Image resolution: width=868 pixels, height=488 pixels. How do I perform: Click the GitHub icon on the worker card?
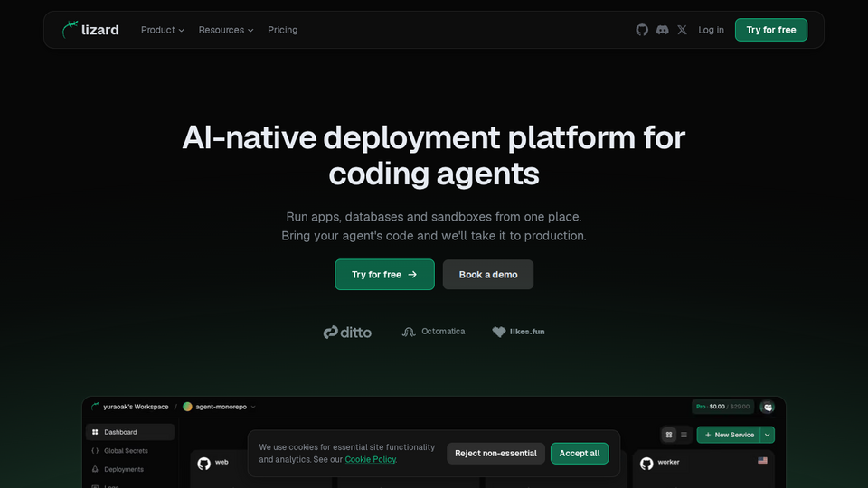click(x=646, y=463)
